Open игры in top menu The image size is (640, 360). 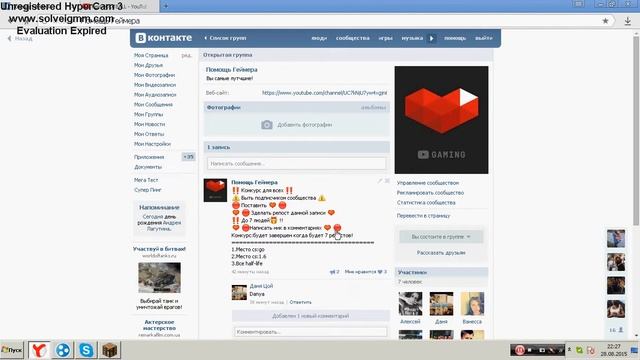pos(385,38)
